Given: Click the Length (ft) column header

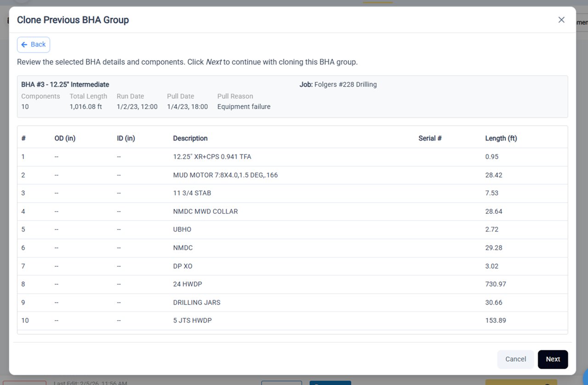Looking at the screenshot, I should tap(501, 138).
